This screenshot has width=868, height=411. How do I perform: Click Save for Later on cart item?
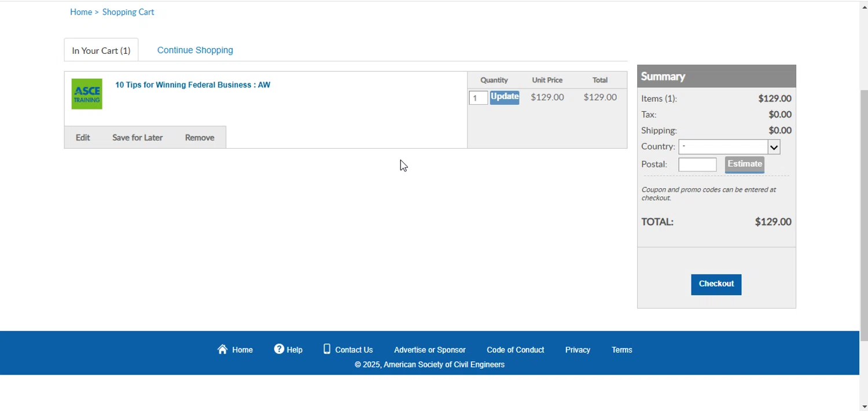pos(138,138)
